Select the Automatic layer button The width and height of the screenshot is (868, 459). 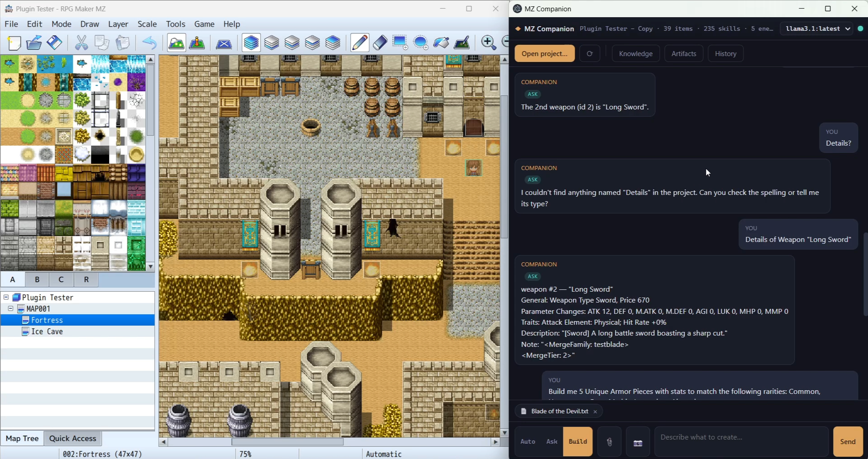click(251, 43)
